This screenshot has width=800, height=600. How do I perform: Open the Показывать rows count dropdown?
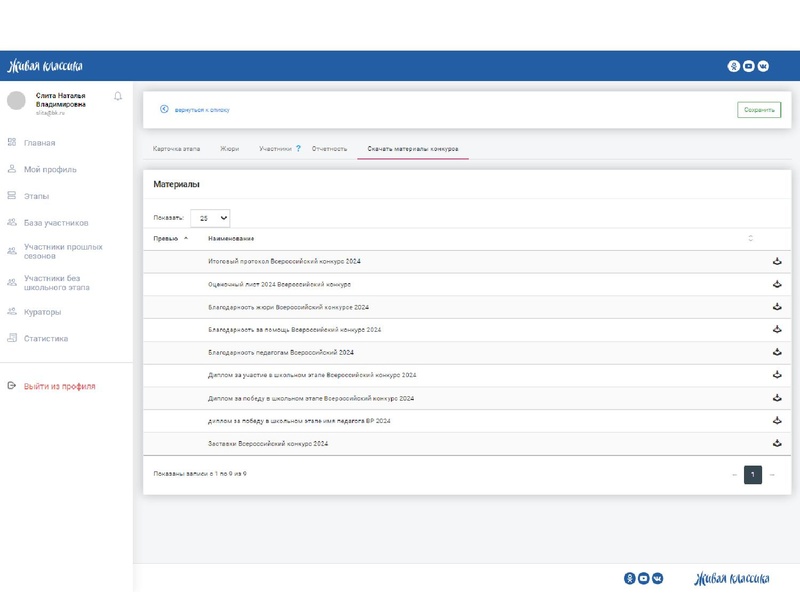click(x=210, y=217)
